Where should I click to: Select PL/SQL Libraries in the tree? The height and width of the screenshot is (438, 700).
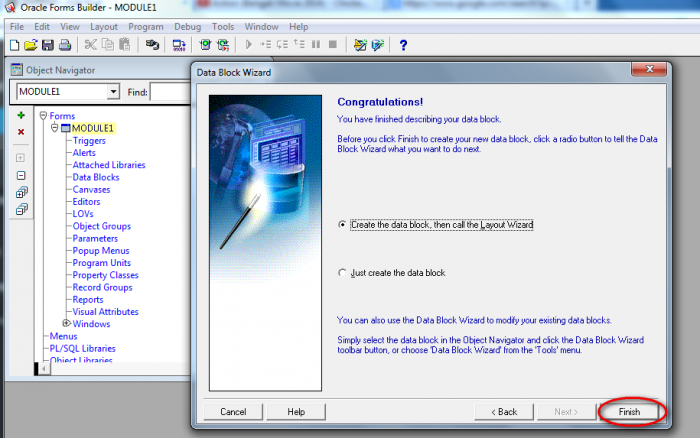tap(83, 348)
